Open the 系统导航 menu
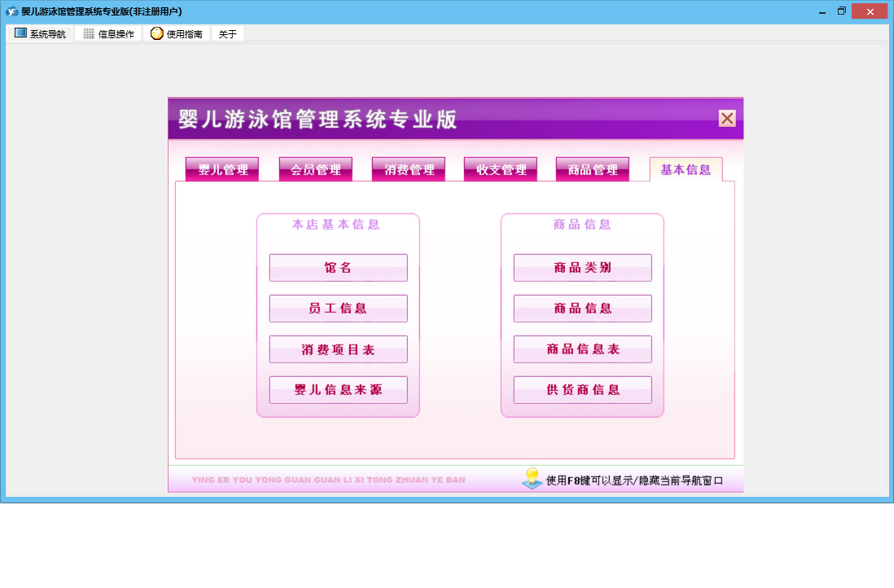894x588 pixels. point(40,33)
